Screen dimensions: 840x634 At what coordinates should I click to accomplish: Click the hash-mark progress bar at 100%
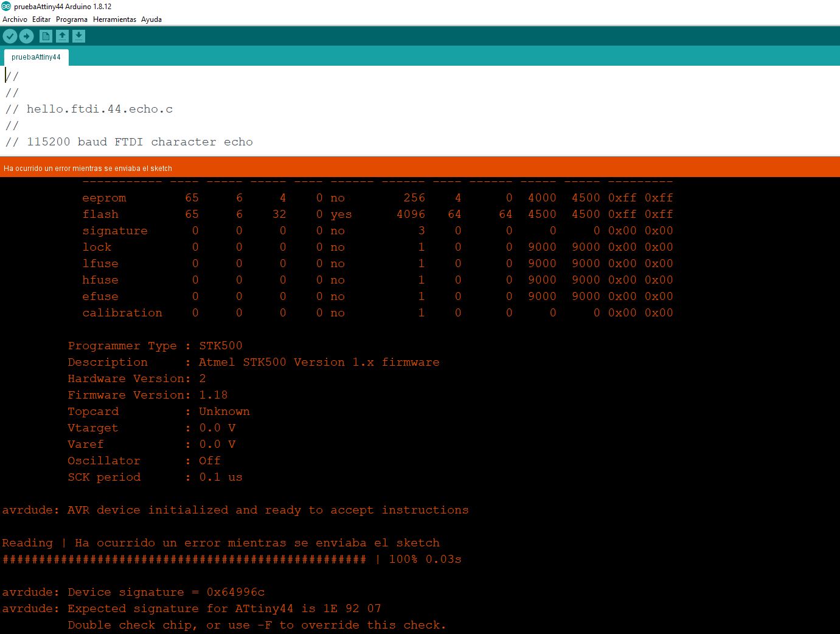click(184, 559)
